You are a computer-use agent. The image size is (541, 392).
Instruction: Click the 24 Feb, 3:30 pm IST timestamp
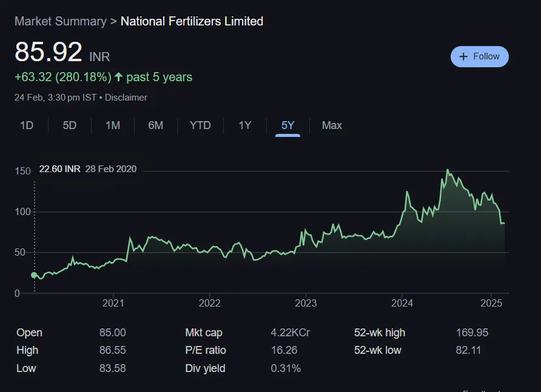coord(55,98)
